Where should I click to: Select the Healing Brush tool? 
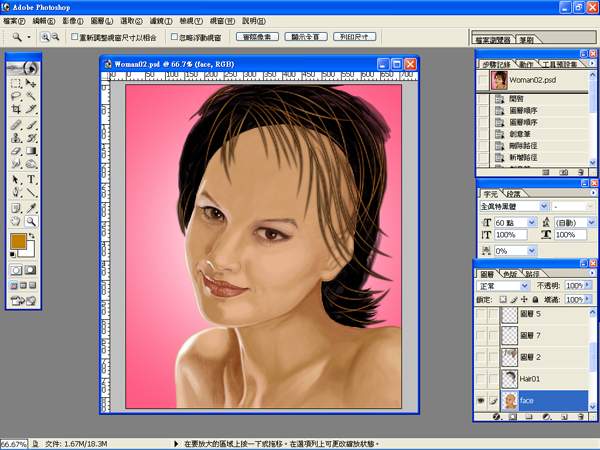(x=16, y=125)
